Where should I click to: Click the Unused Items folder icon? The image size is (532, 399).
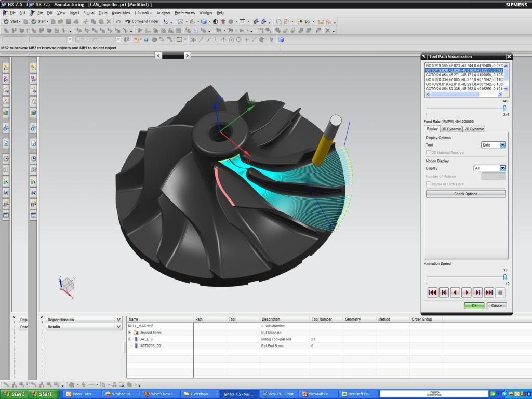[136, 332]
